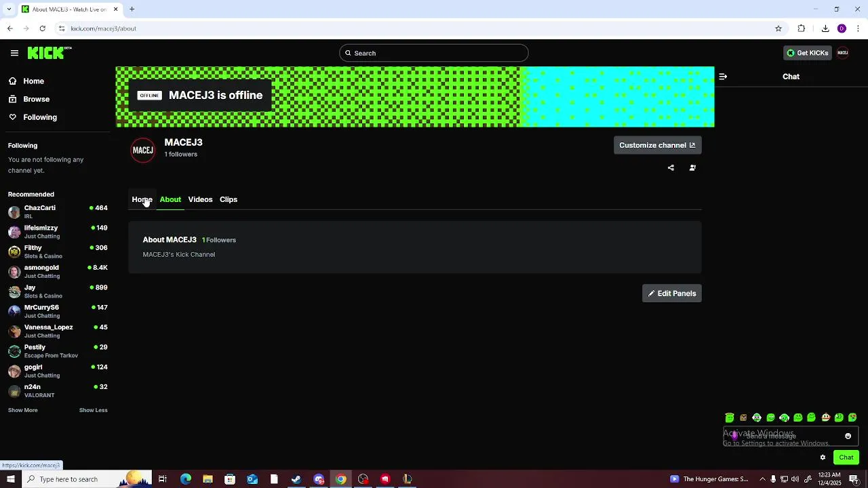Screen dimensions: 868x488
Task: Open the Chrome tab search dropdown
Action: (9, 9)
